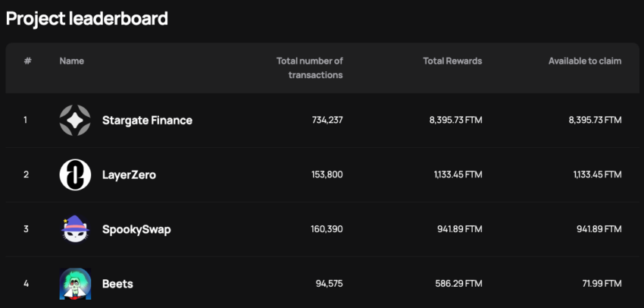644x308 pixels.
Task: Click the Beets project avatar icon
Action: click(x=75, y=284)
